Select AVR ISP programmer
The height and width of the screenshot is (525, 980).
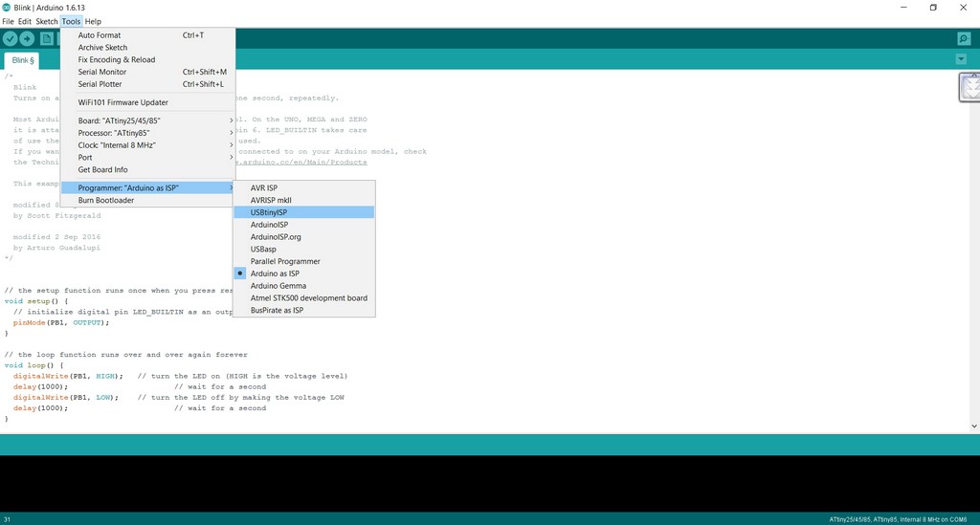[303, 187]
